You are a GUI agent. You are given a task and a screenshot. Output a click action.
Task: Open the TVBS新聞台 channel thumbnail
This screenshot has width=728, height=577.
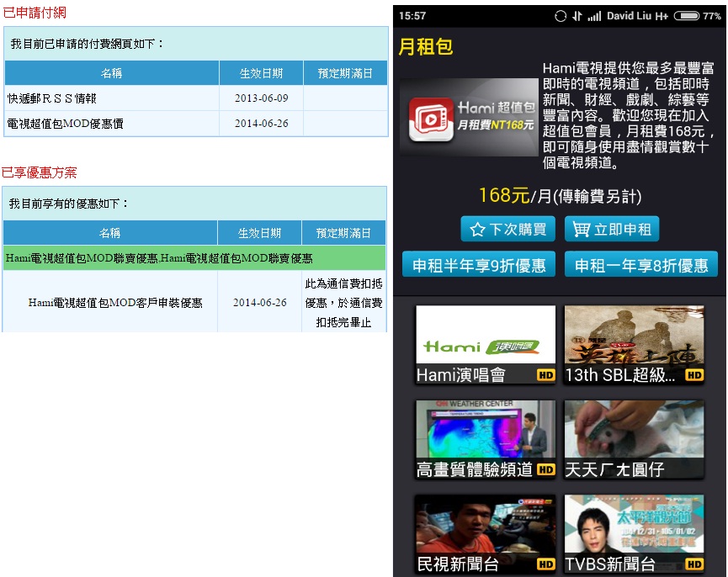635,534
